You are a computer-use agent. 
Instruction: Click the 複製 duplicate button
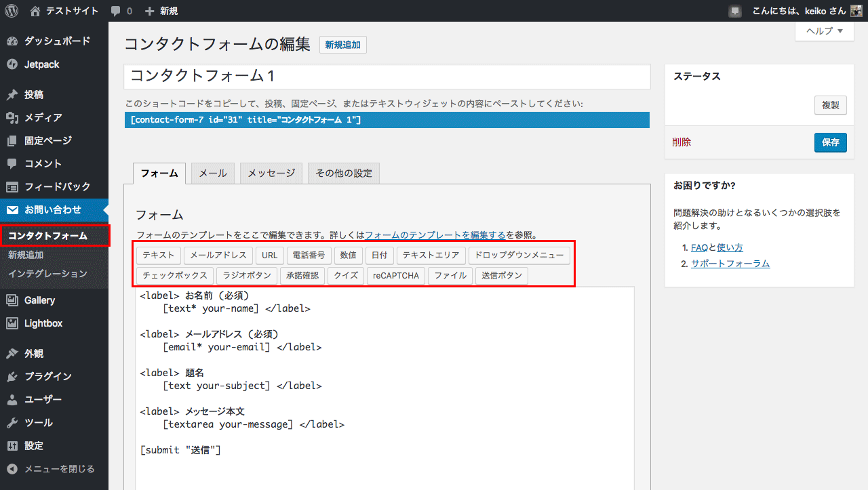[831, 105]
